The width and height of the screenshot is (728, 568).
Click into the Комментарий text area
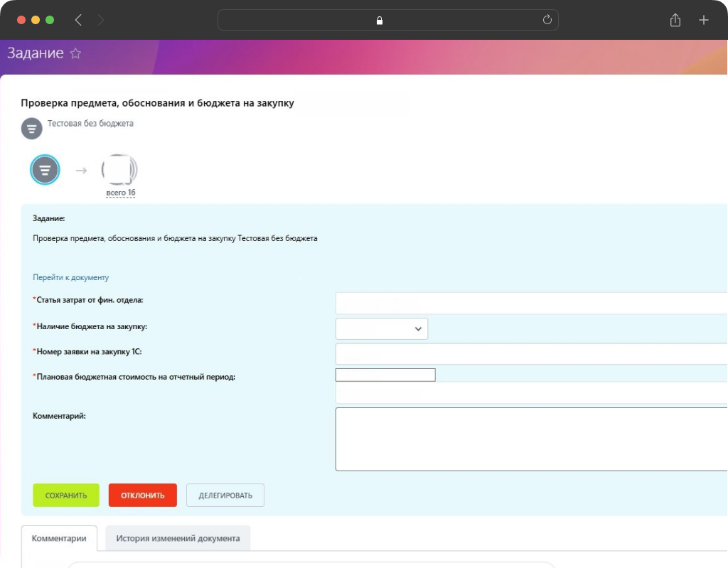click(530, 439)
